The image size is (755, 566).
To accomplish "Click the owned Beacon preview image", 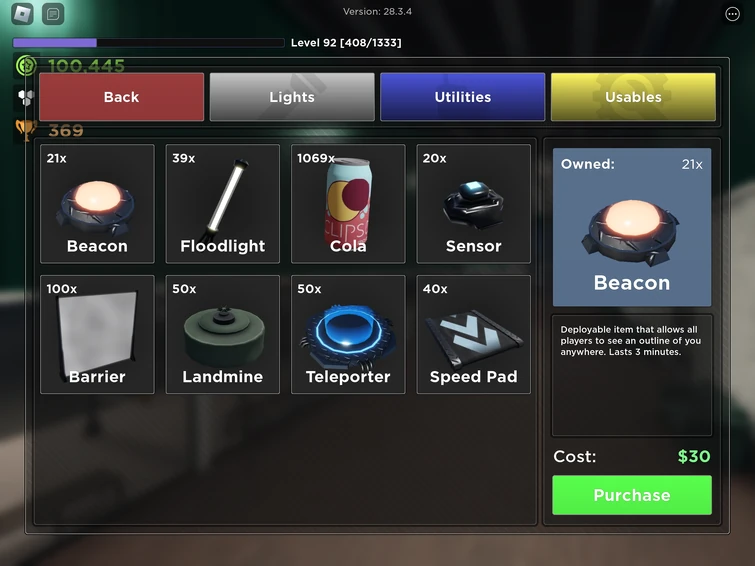I will 632,227.
